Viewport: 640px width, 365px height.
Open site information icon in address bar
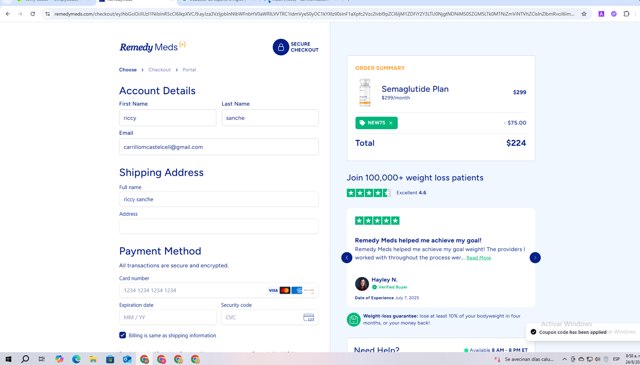[x=47, y=14]
